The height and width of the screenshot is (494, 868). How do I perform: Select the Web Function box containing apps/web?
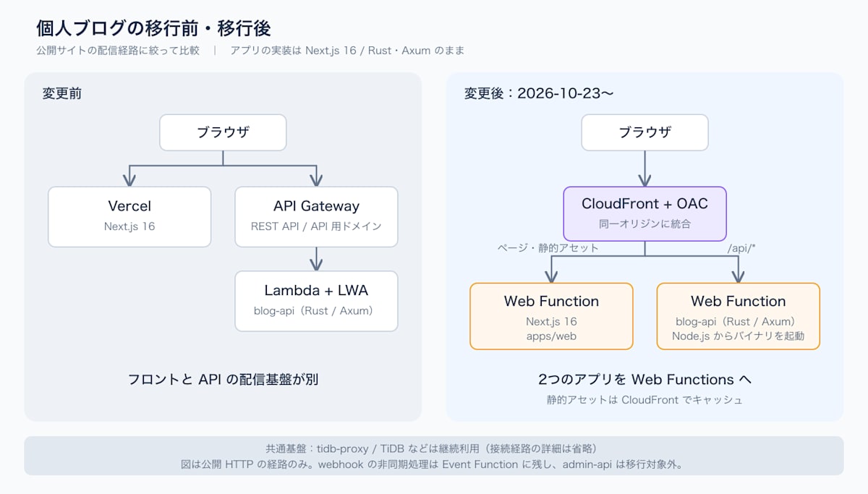coord(552,316)
